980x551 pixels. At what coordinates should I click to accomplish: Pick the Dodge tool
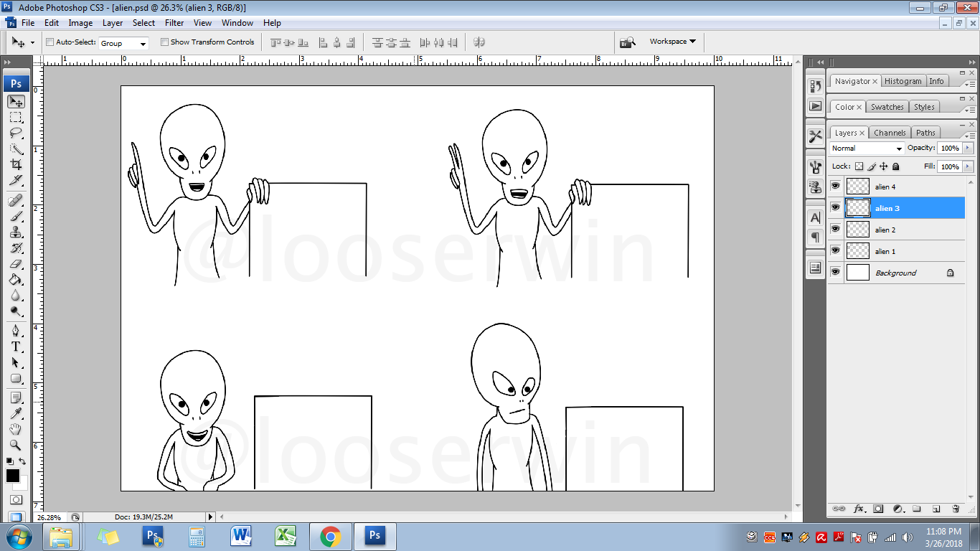tap(16, 311)
